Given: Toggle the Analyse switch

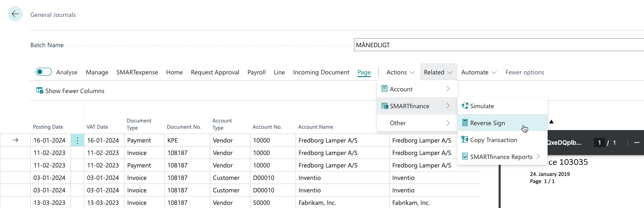Looking at the screenshot, I should (x=44, y=72).
